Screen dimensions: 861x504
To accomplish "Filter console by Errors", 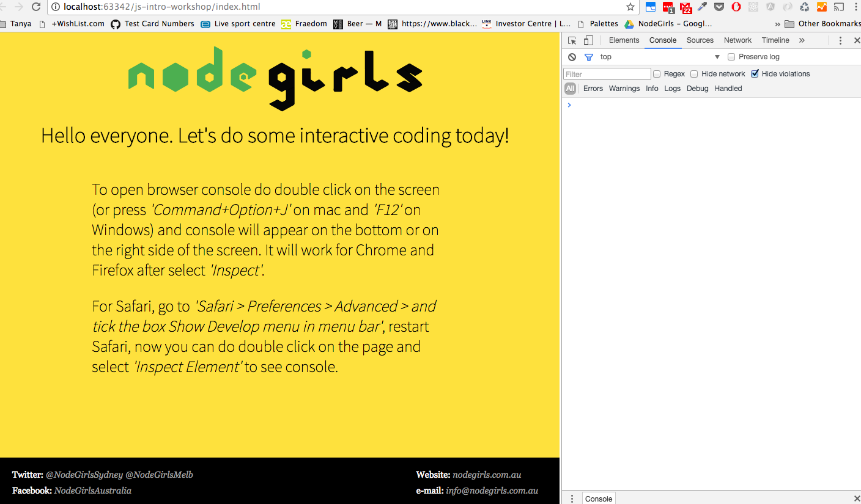I will (x=593, y=89).
